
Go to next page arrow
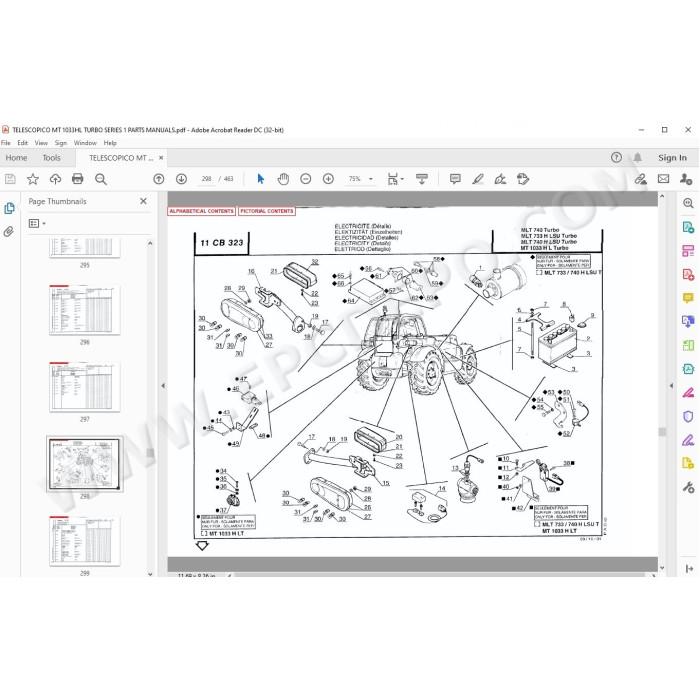click(181, 179)
